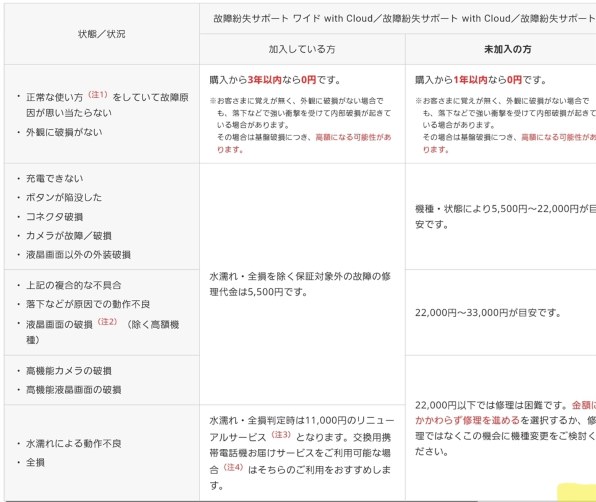Click the カメラが故障／破損 list item
This screenshot has height=502, width=596.
click(69, 236)
